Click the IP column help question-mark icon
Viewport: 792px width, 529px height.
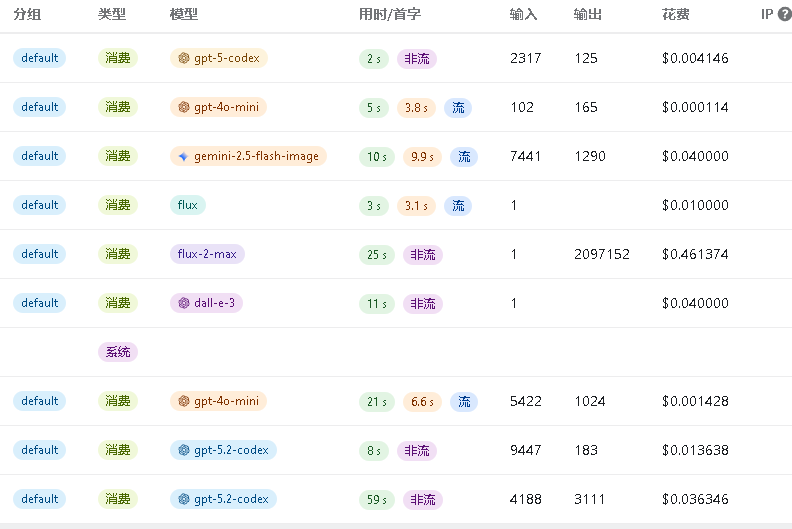[784, 14]
